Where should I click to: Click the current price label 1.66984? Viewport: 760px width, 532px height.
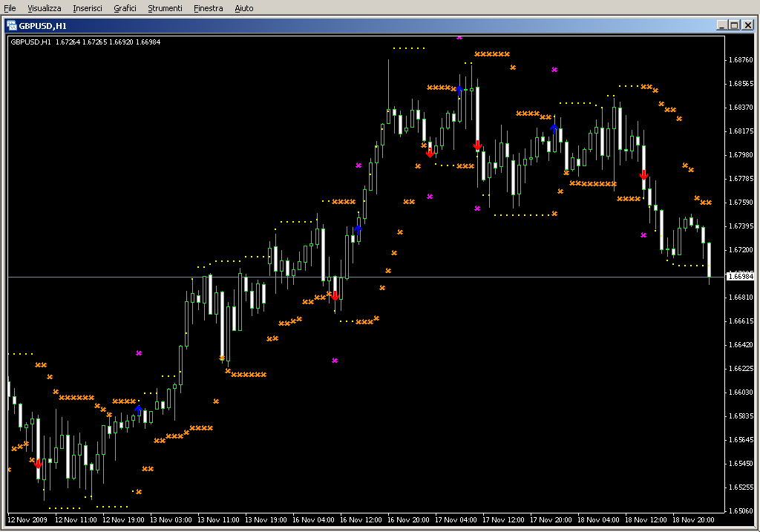pyautogui.click(x=740, y=277)
